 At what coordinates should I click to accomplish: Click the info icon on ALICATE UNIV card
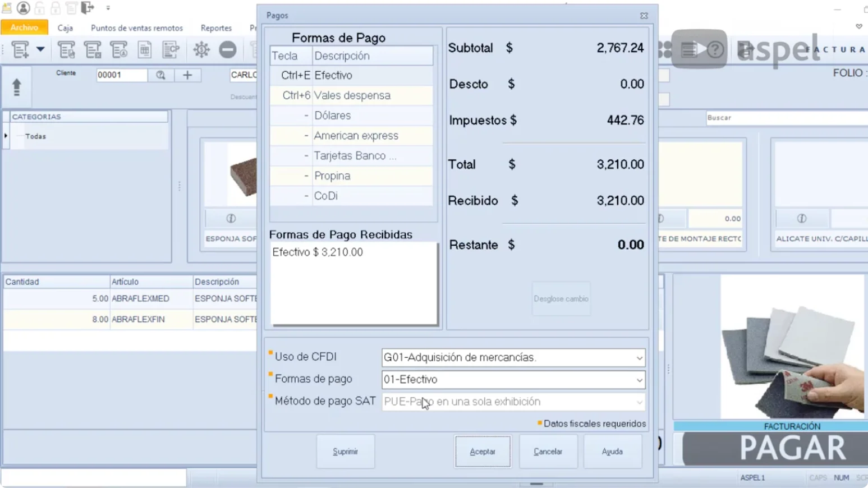pos(802,218)
